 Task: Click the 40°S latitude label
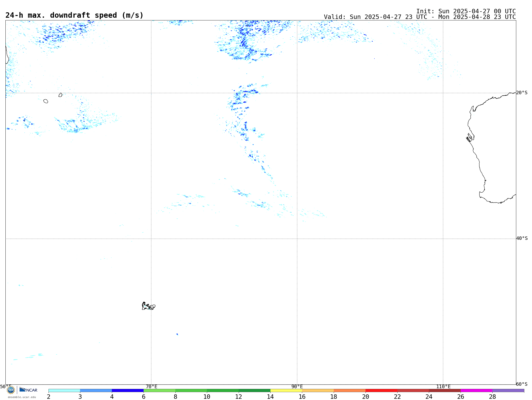[522, 238]
